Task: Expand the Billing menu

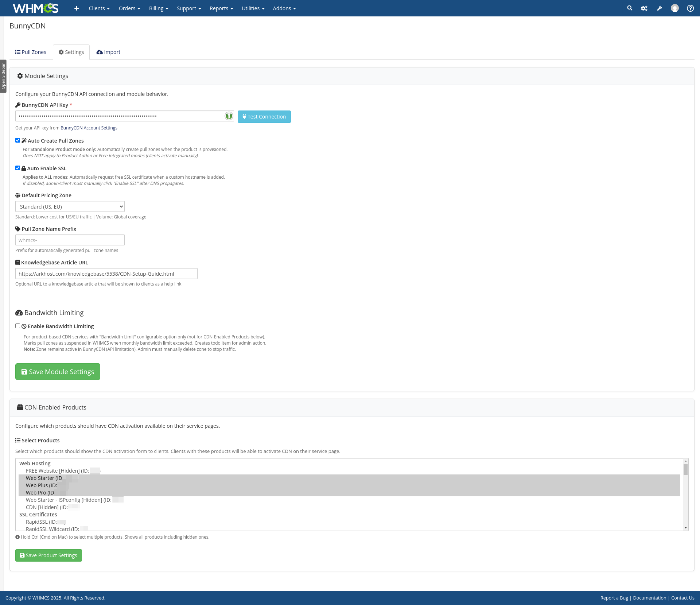Action: (x=158, y=8)
